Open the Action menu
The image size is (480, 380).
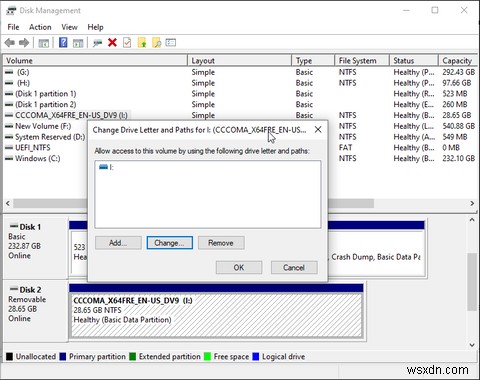tap(40, 27)
